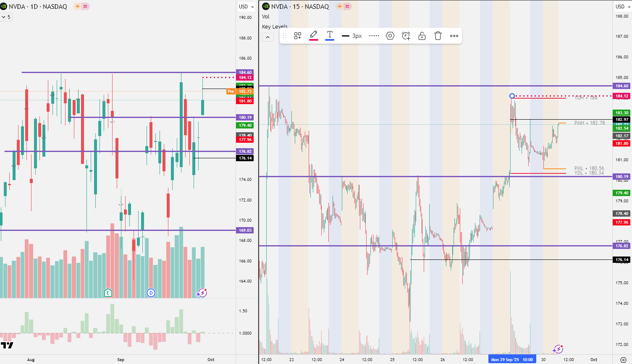Open symbol search from NVDA · 15 · NASDAQ title
The height and width of the screenshot is (364, 632).
[x=300, y=6]
